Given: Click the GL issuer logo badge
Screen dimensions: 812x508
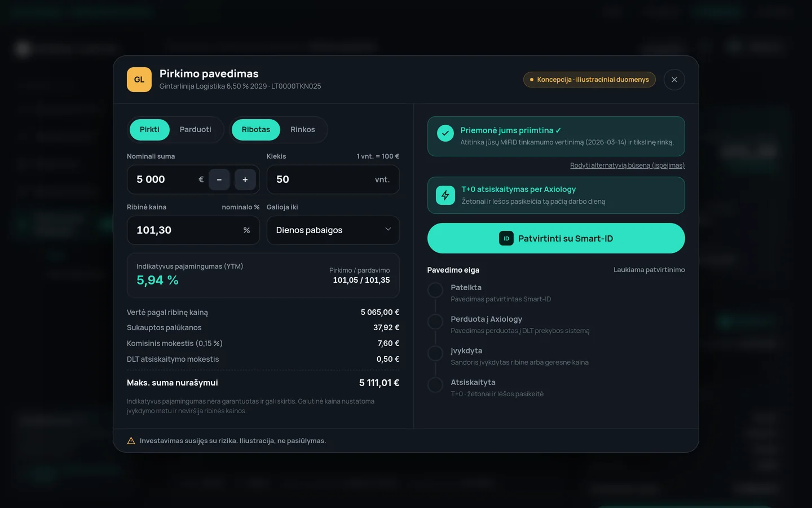Looking at the screenshot, I should point(139,80).
